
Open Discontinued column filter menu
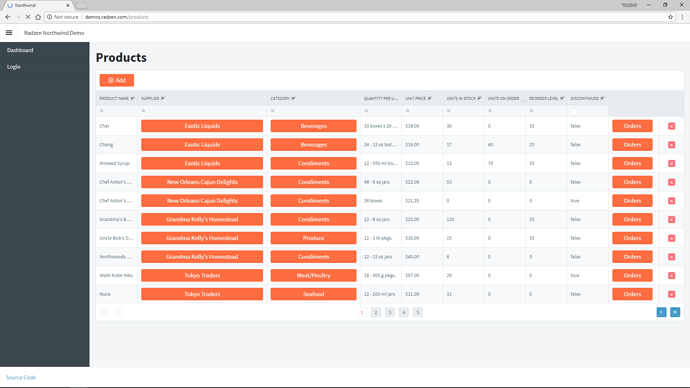(x=602, y=99)
